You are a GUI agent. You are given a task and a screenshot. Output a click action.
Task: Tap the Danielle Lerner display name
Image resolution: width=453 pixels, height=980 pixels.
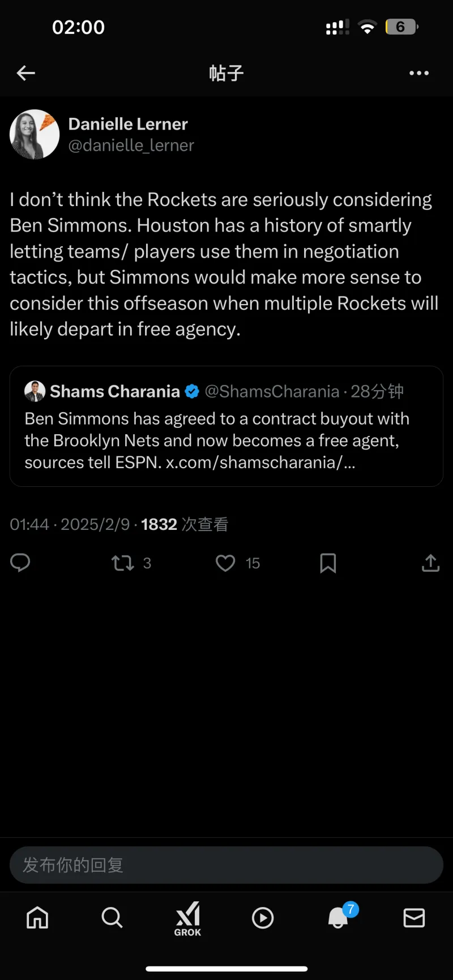click(x=128, y=124)
